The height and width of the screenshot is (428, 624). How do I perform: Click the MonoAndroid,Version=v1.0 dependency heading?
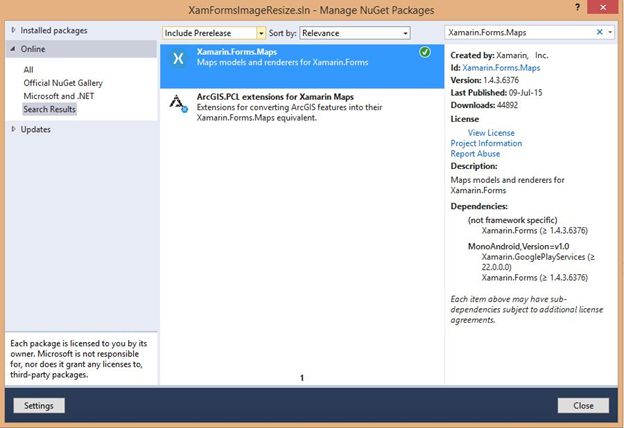click(519, 246)
